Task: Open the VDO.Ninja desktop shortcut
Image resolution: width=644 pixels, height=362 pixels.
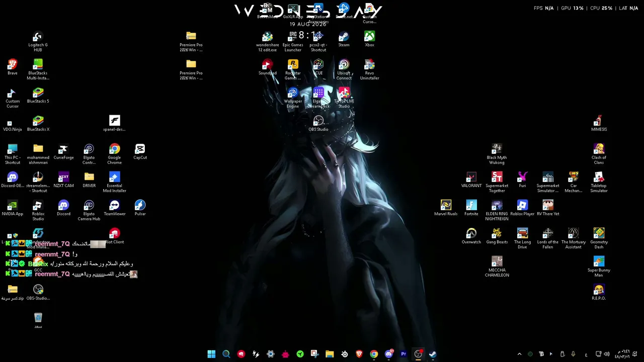Action: tap(13, 124)
